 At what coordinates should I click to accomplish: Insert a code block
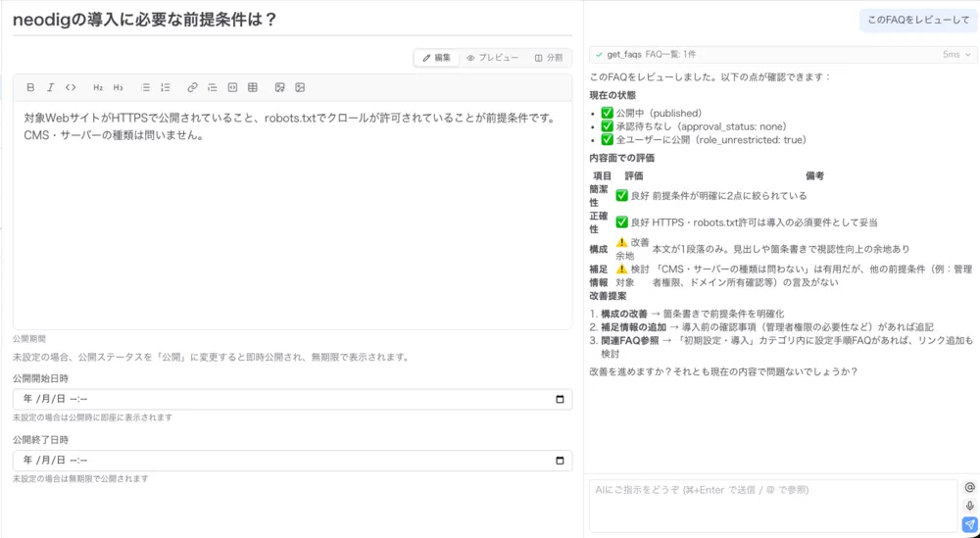tap(232, 87)
